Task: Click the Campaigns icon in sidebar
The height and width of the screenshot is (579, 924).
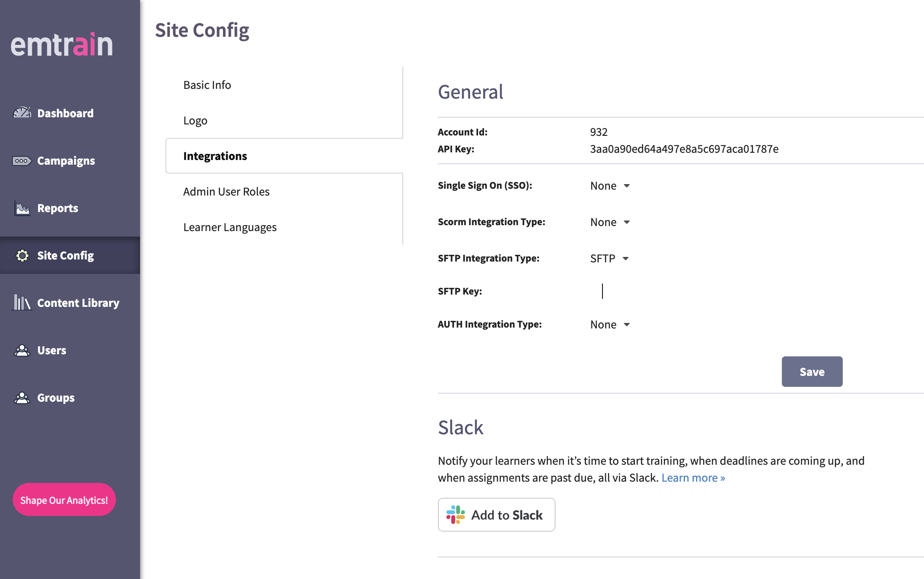Action: pos(22,161)
